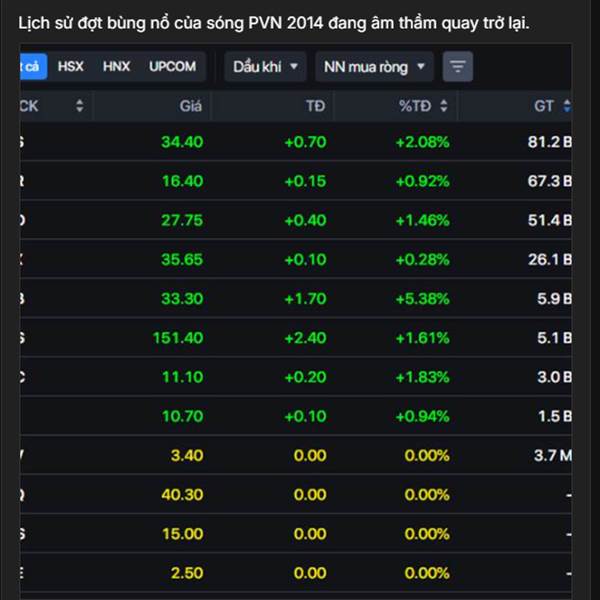Click change value +0.15
This screenshot has height=600, width=600.
(x=305, y=181)
